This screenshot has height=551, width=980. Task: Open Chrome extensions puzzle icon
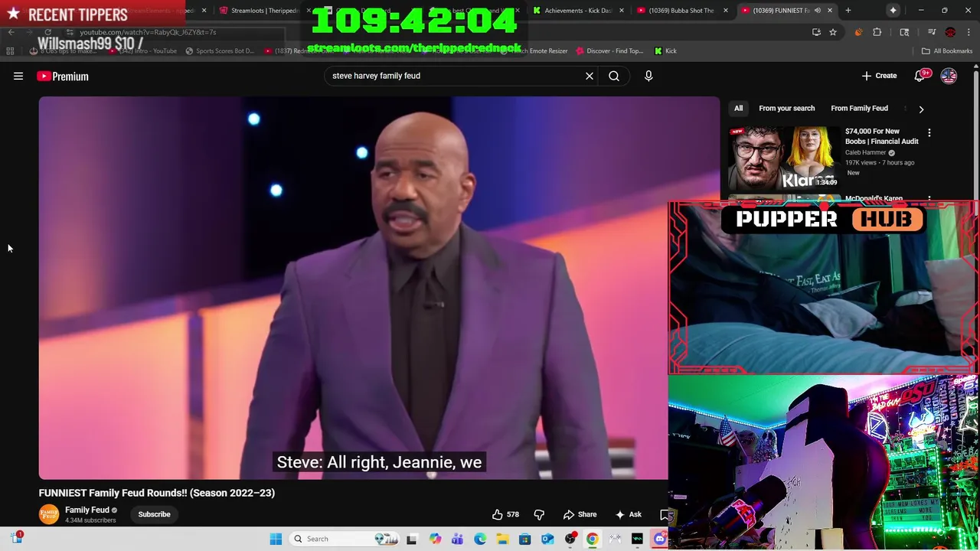pyautogui.click(x=877, y=32)
